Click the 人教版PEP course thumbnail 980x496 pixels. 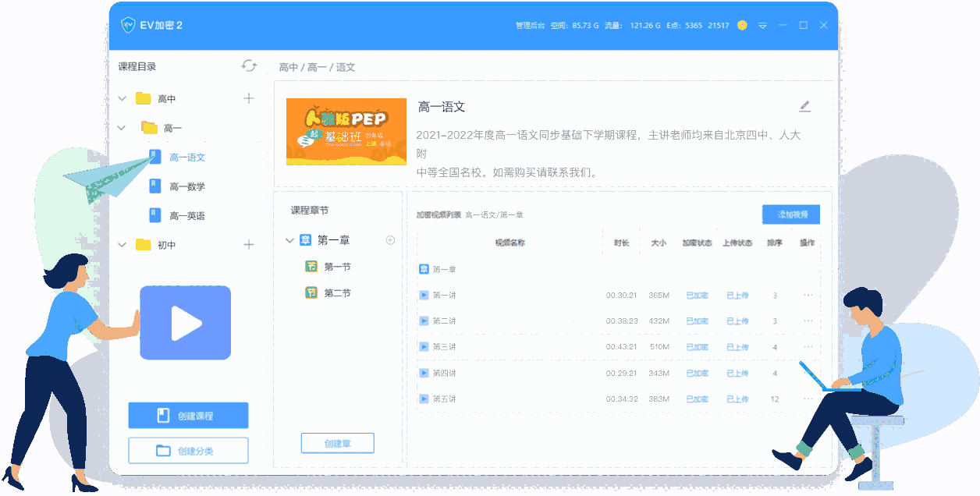click(x=346, y=132)
